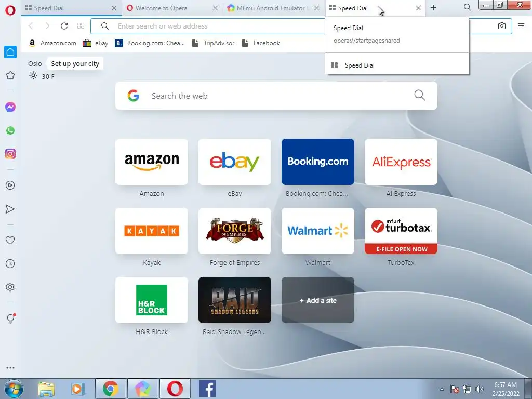Click the Add a site tile
The image size is (532, 399).
pos(318,300)
